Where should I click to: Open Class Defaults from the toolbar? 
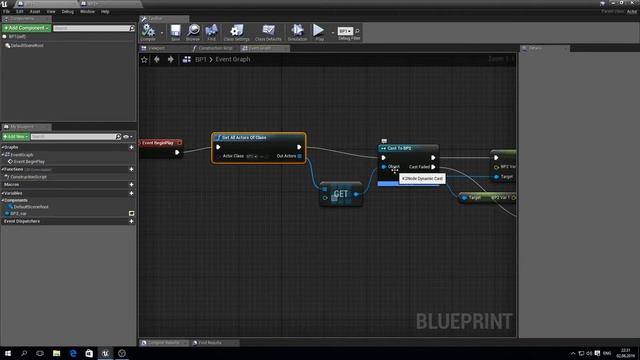pos(268,32)
